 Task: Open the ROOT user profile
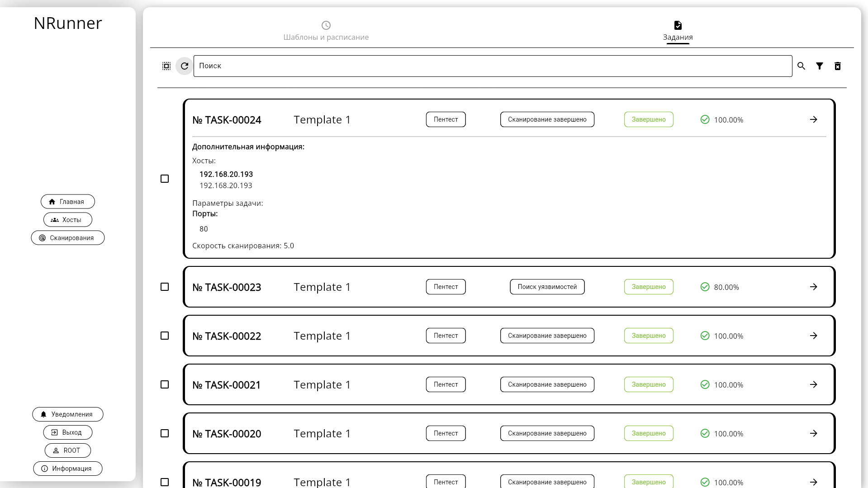tap(68, 450)
